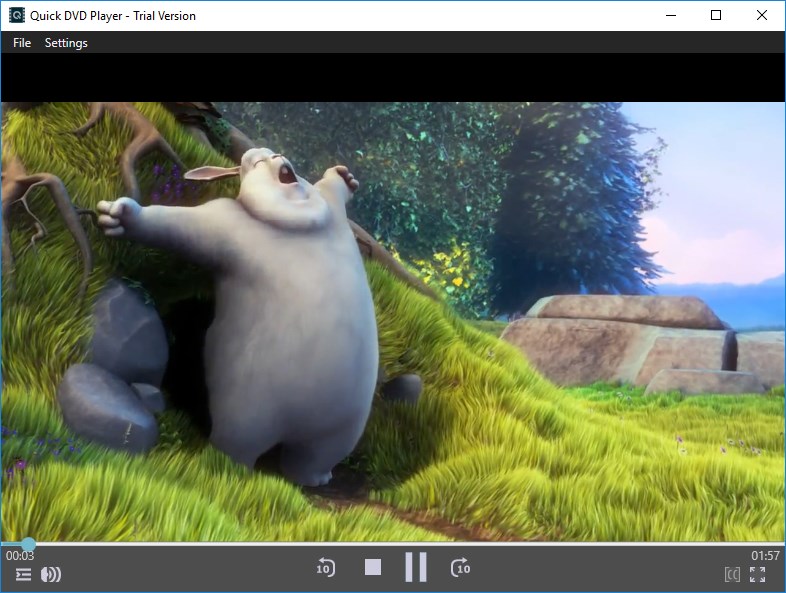Click the total duration 01:57
The image size is (786, 593).
(765, 555)
